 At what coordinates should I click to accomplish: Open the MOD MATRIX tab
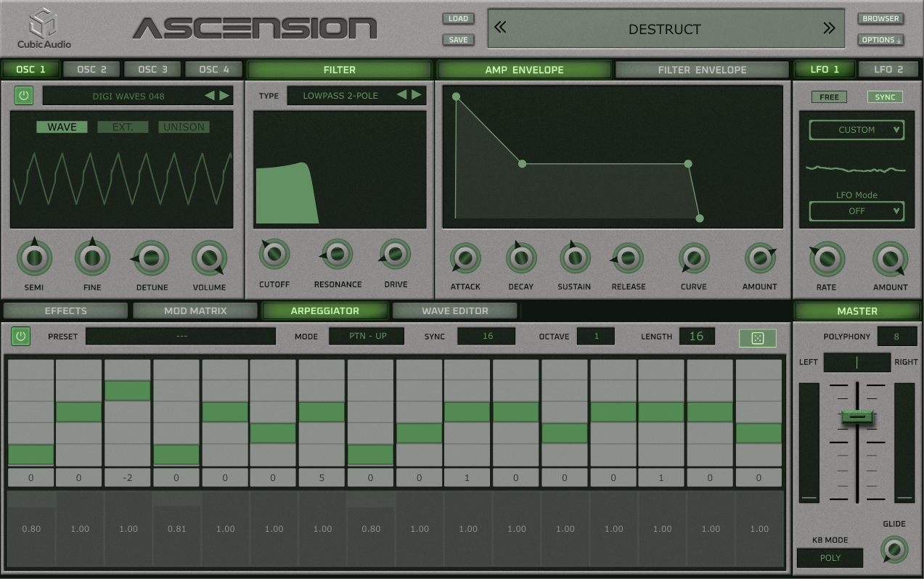pos(195,311)
